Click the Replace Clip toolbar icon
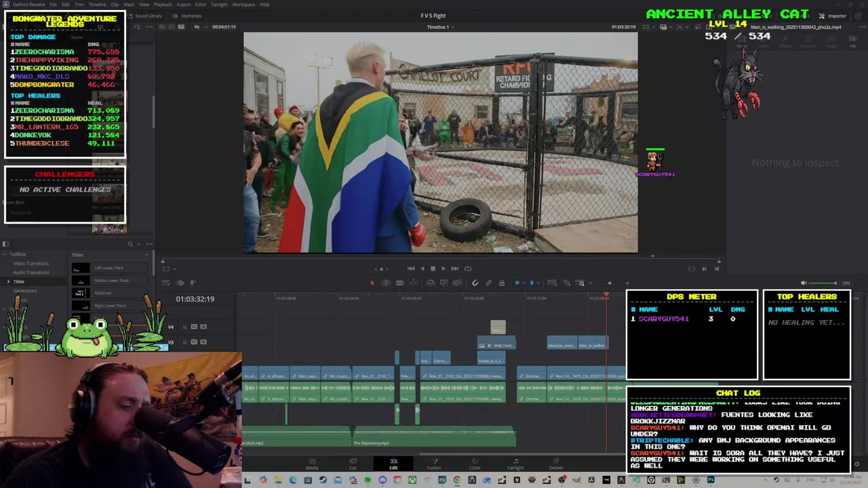This screenshot has height=488, width=868. pos(457,283)
